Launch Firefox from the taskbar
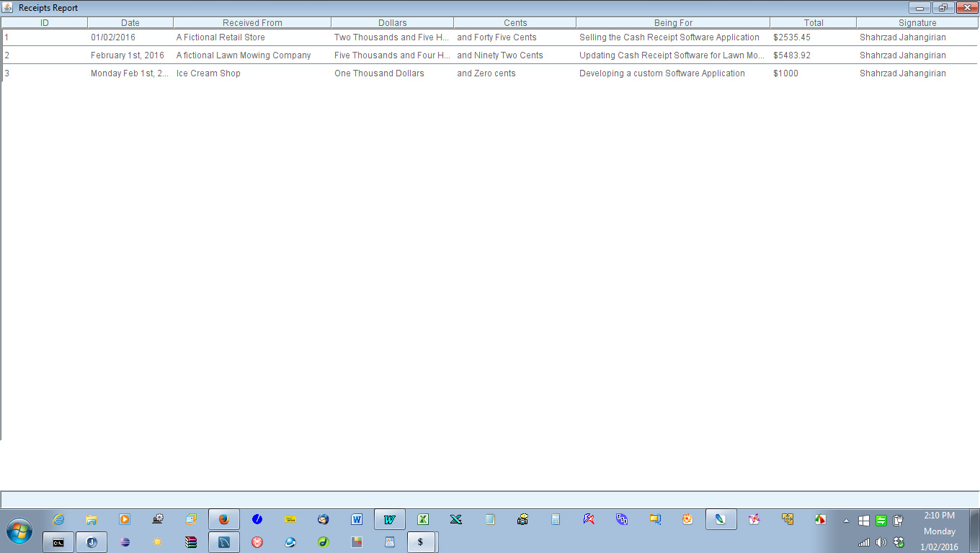The width and height of the screenshot is (980, 553). click(x=222, y=519)
